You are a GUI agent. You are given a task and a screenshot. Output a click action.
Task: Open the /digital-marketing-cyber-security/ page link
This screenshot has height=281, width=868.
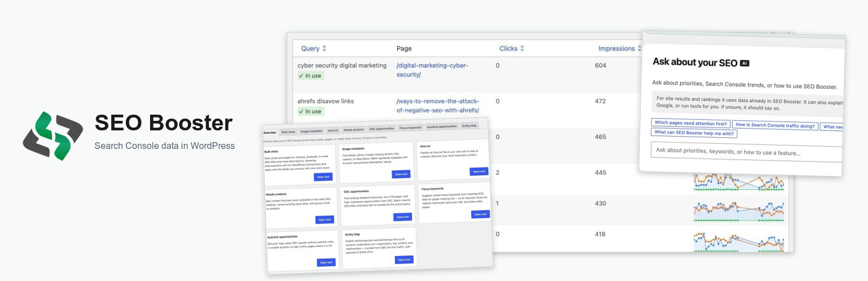(x=432, y=70)
